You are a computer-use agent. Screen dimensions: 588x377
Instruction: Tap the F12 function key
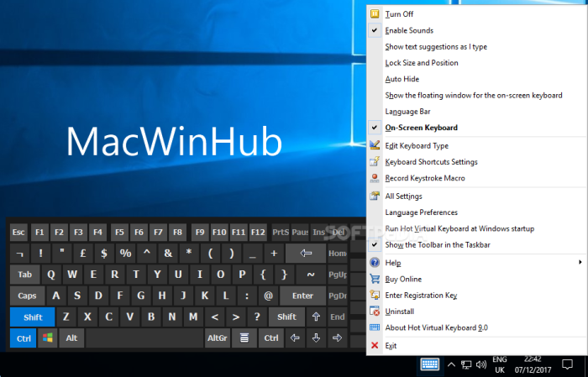[258, 232]
